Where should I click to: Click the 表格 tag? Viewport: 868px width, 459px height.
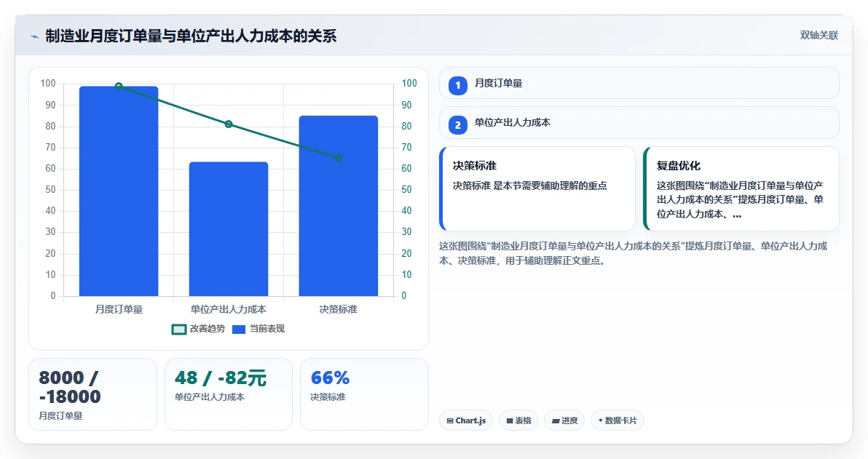coord(518,420)
